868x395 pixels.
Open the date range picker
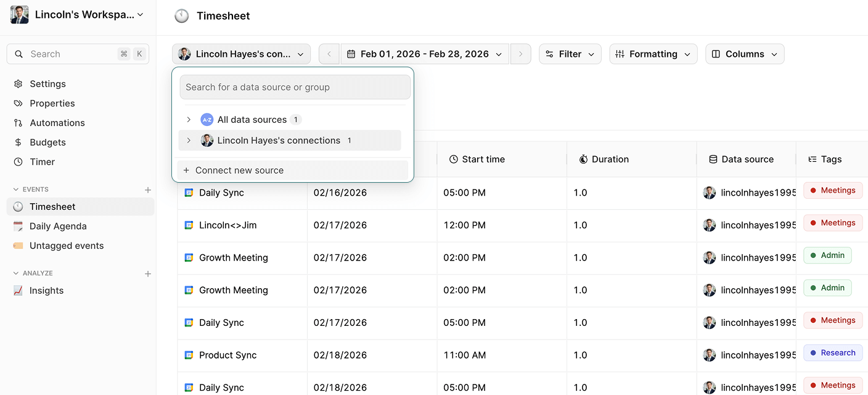point(424,54)
